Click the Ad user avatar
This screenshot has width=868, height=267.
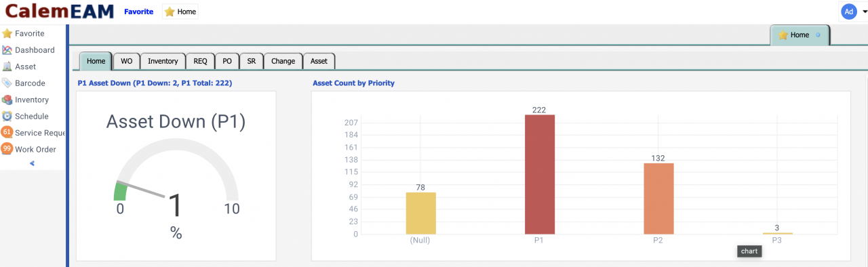click(848, 12)
